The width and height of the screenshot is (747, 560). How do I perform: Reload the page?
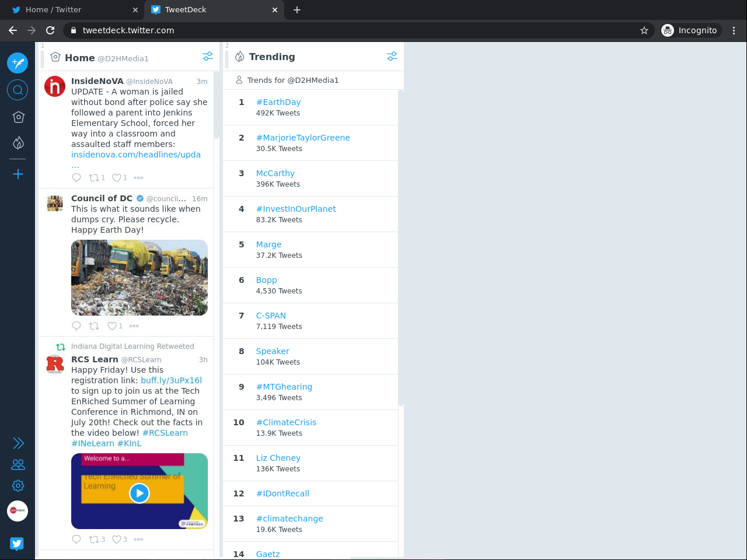tap(50, 30)
